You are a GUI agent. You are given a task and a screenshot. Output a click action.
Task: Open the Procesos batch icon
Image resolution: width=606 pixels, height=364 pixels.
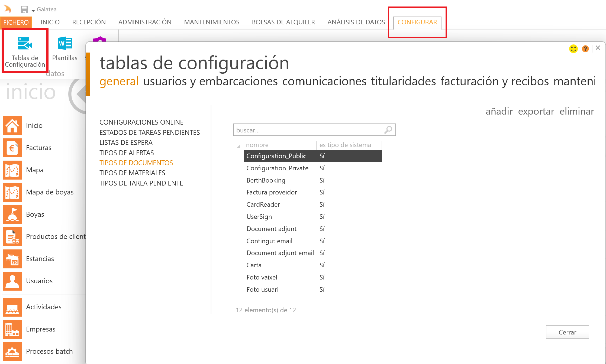pyautogui.click(x=12, y=352)
